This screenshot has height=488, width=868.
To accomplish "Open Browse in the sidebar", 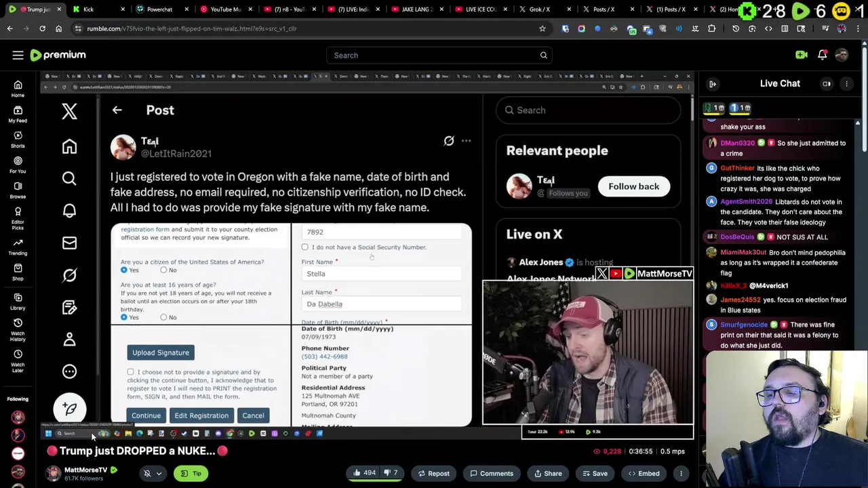I will point(18,190).
